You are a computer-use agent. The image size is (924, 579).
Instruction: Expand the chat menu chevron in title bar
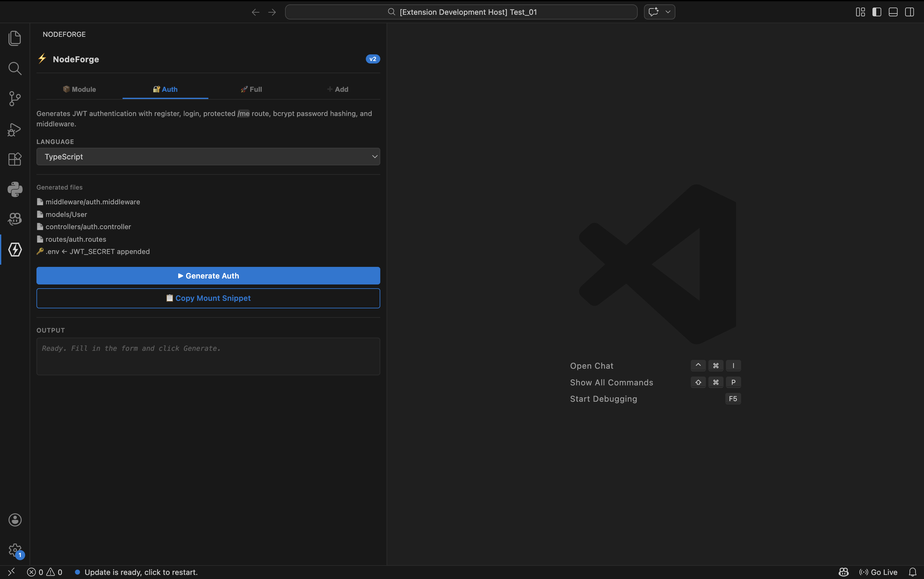668,12
